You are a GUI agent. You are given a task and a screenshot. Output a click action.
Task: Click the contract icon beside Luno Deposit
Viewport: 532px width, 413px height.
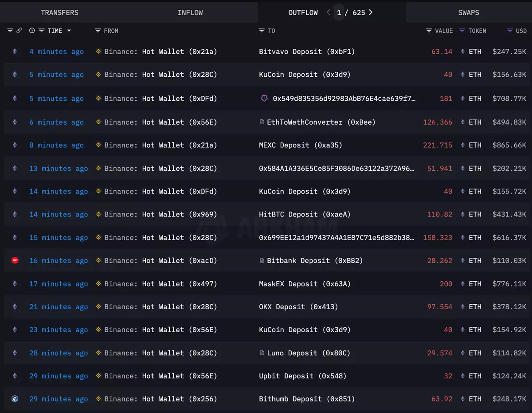(x=262, y=353)
